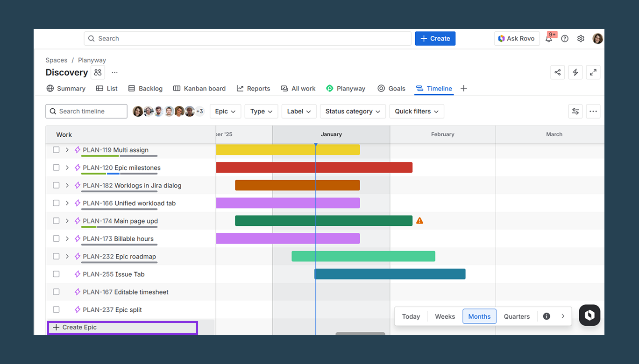This screenshot has width=639, height=364.
Task: Click Create Epic at list bottom
Action: 122,328
